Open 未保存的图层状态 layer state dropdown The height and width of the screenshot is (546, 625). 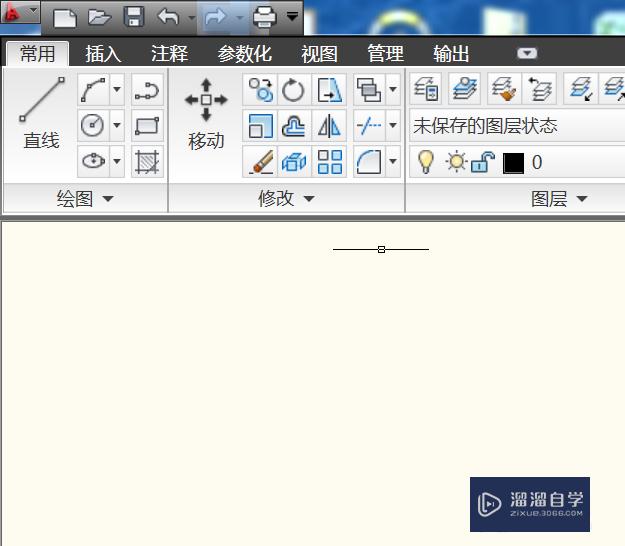[x=518, y=126]
